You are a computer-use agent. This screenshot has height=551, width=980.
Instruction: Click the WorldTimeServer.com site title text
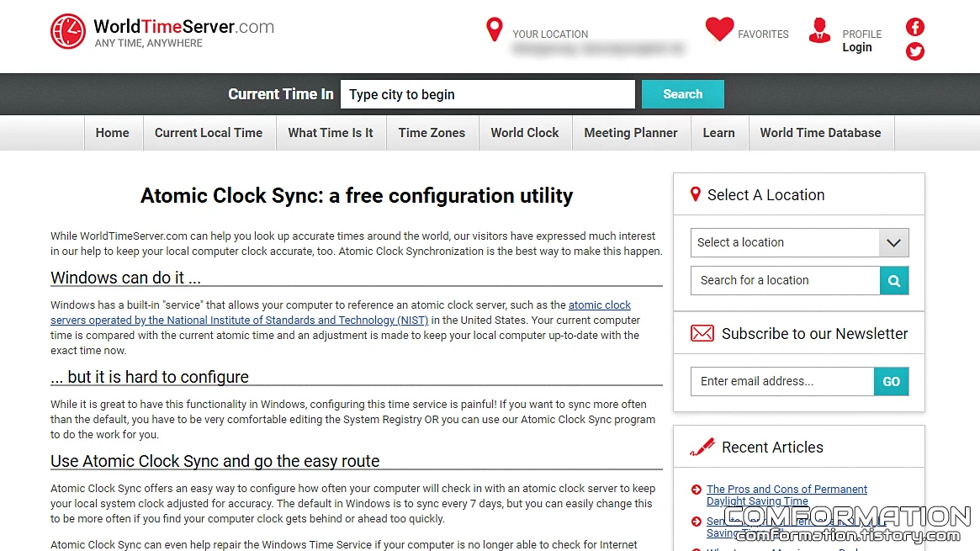[x=183, y=27]
